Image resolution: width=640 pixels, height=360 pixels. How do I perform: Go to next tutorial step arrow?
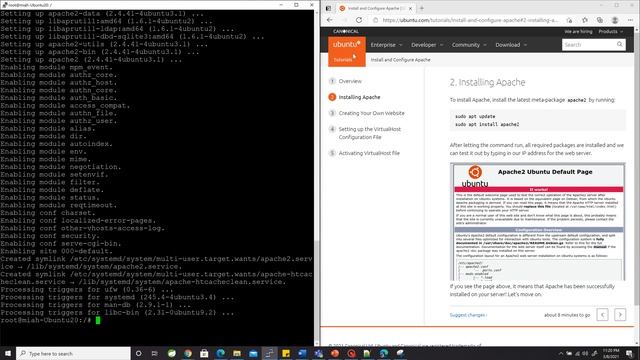(x=620, y=315)
